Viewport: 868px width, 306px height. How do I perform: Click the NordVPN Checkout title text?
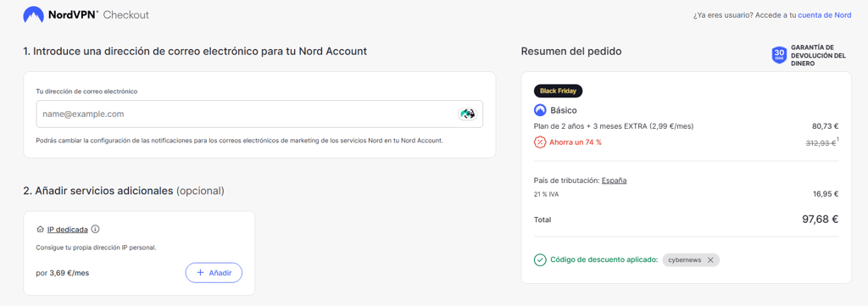(x=99, y=15)
